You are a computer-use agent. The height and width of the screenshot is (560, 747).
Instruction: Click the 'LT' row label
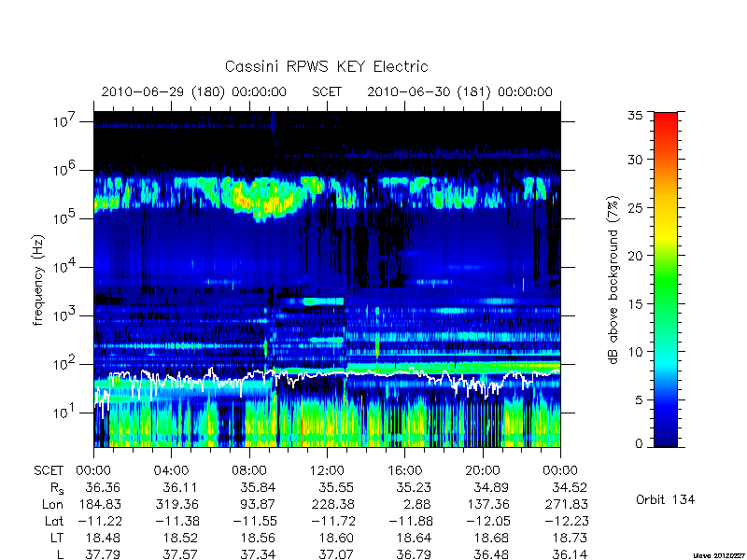(x=56, y=538)
